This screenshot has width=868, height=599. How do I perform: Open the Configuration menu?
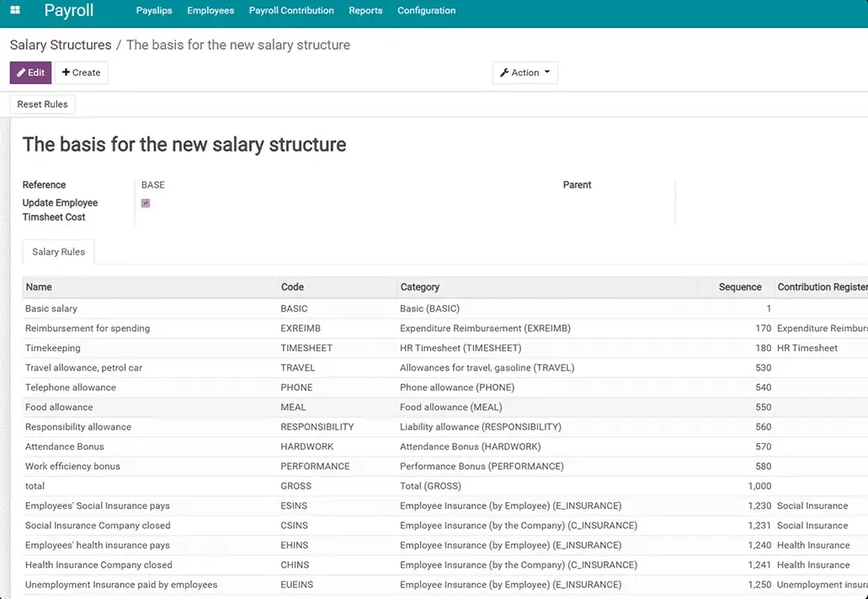pos(426,10)
